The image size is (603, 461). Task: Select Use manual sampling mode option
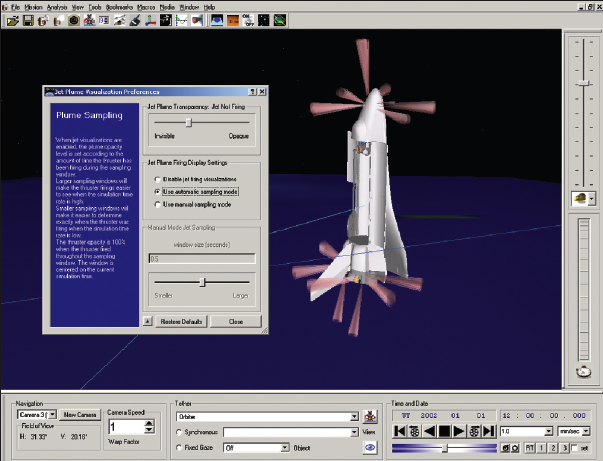(x=157, y=205)
